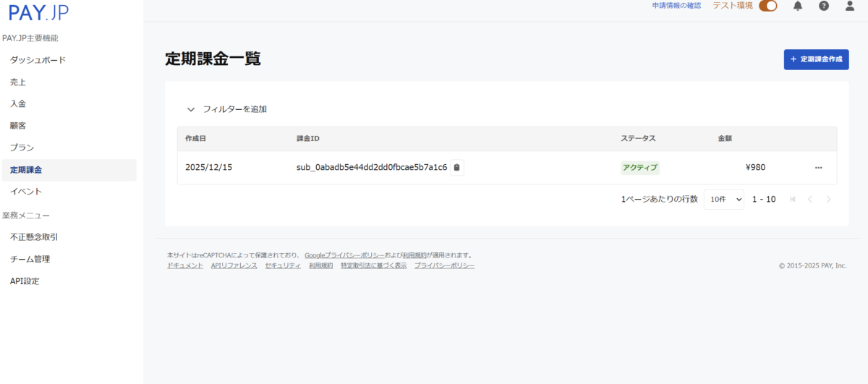Open ダッシュボード in the sidebar
This screenshot has height=384, width=868.
(x=38, y=60)
